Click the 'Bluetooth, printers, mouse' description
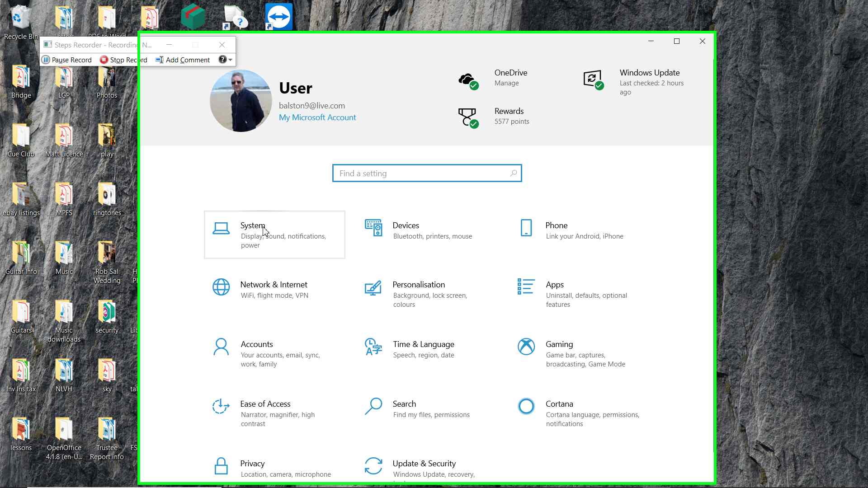This screenshot has width=868, height=488. (433, 236)
